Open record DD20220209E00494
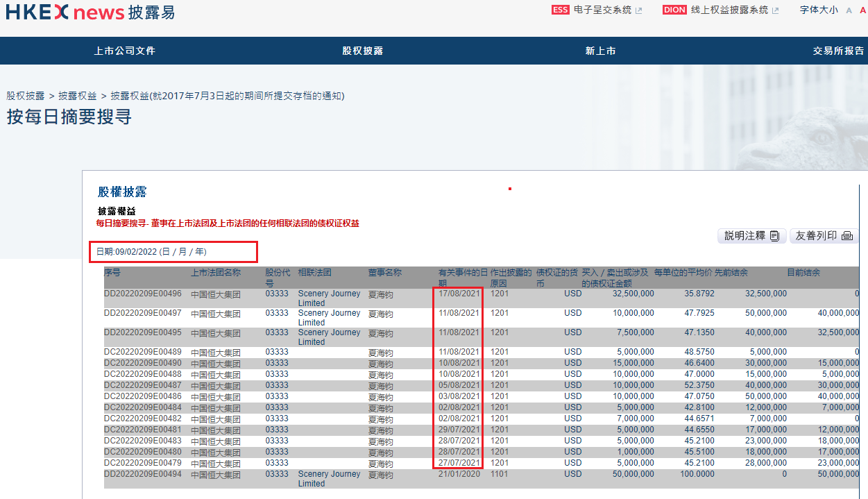The height and width of the screenshot is (499, 868). [x=143, y=474]
